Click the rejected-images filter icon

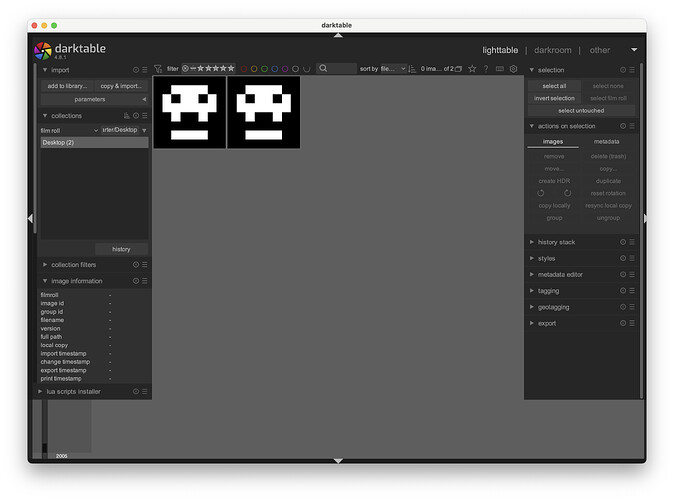(x=185, y=68)
